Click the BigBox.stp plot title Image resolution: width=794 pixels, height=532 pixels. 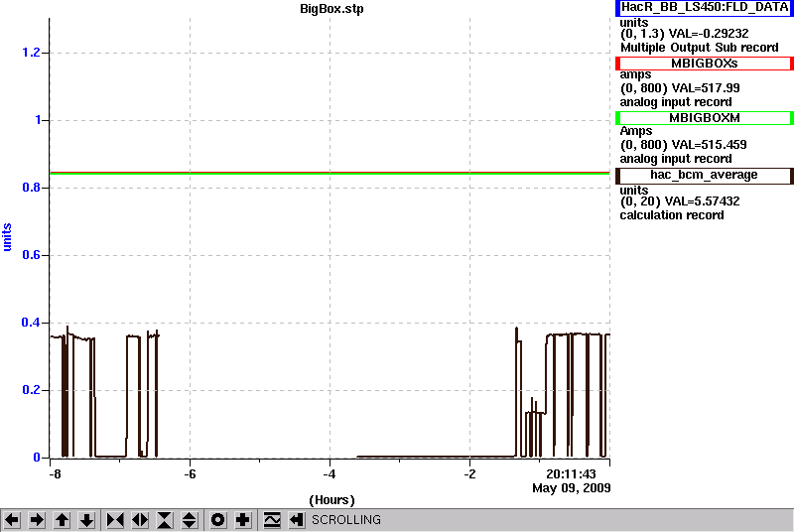click(331, 9)
